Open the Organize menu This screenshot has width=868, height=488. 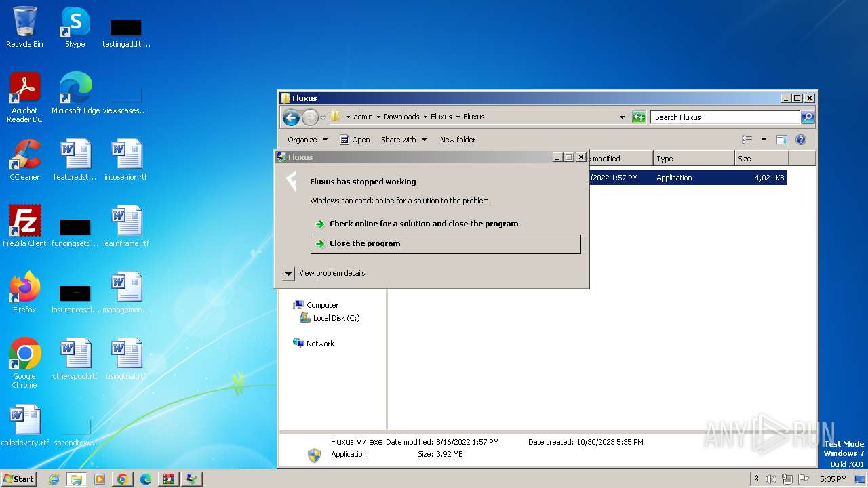click(x=307, y=140)
